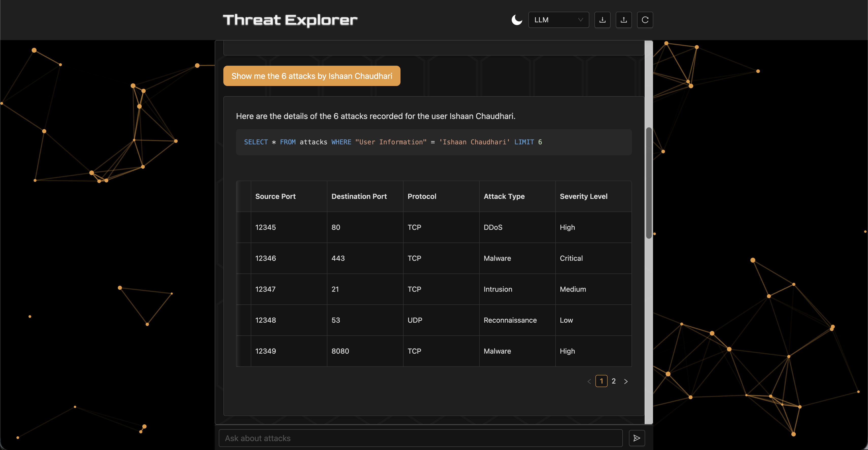Click the upload icon in the header
This screenshot has height=450, width=868.
coord(624,20)
